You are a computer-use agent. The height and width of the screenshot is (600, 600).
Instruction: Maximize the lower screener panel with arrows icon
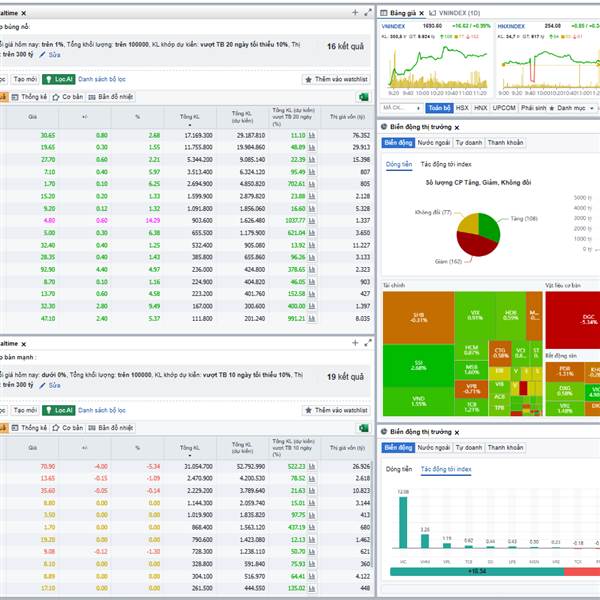coord(366,342)
